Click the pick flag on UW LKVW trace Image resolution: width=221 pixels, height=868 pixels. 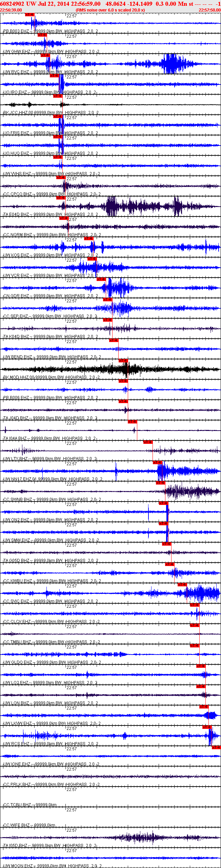[x=204, y=707]
